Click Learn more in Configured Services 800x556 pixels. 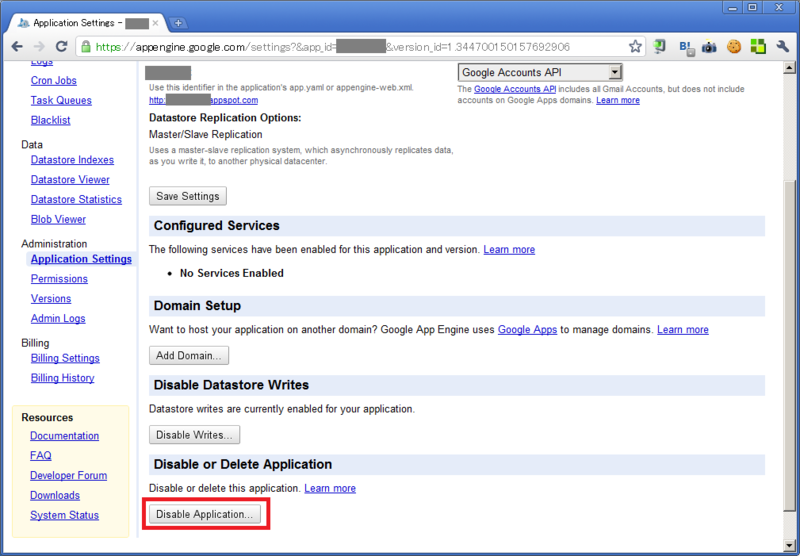point(509,250)
